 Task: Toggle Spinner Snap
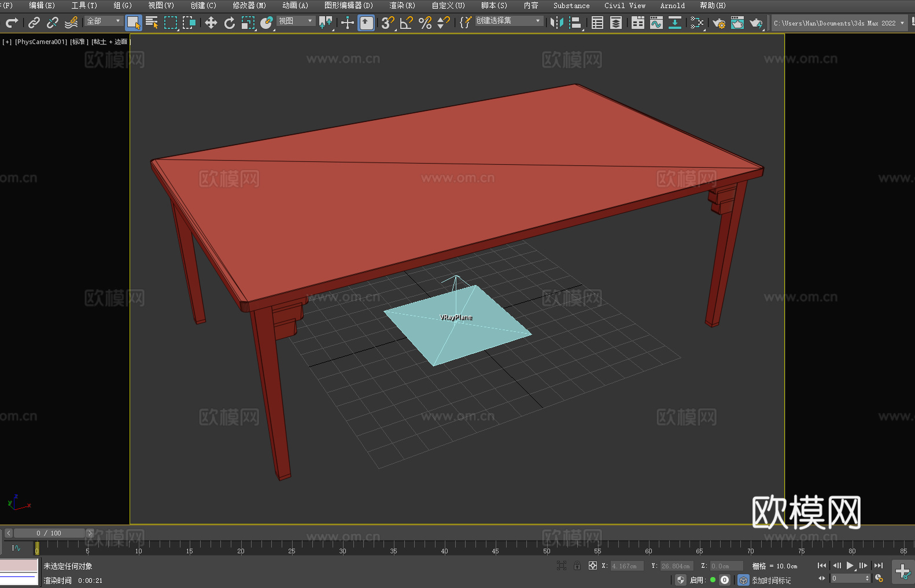(x=444, y=23)
